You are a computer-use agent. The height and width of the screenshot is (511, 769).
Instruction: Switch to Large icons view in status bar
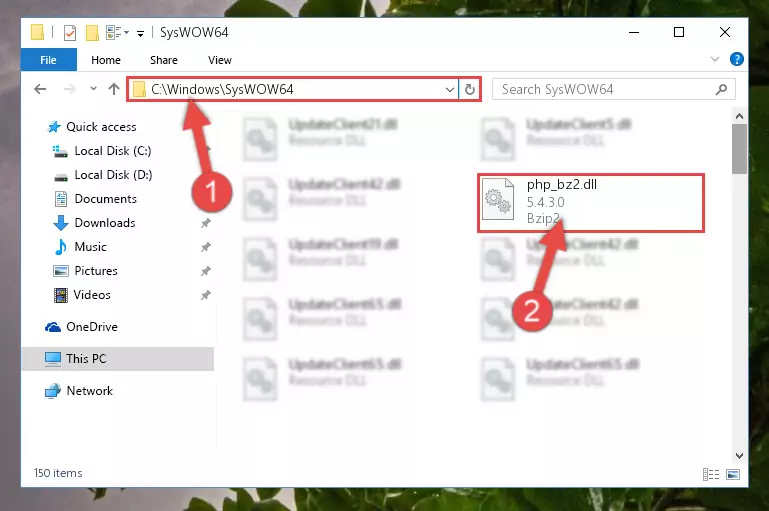click(x=733, y=474)
